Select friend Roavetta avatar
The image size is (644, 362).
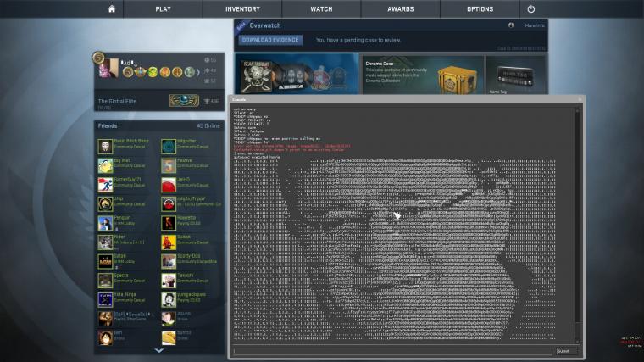(169, 223)
